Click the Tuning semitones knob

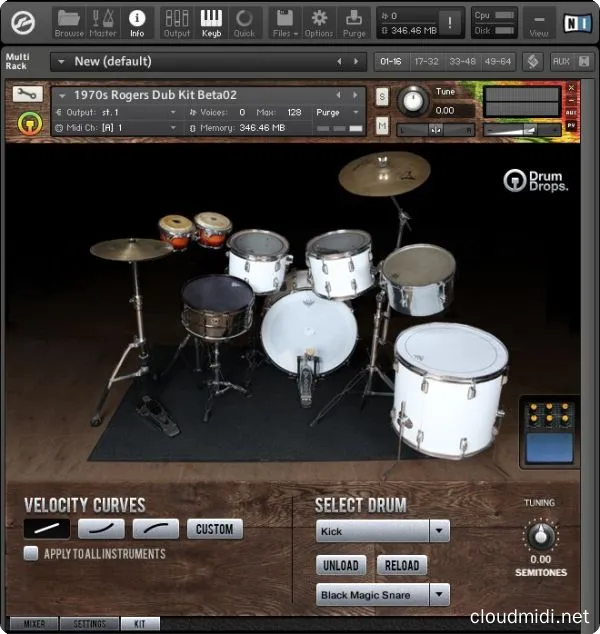(x=540, y=532)
